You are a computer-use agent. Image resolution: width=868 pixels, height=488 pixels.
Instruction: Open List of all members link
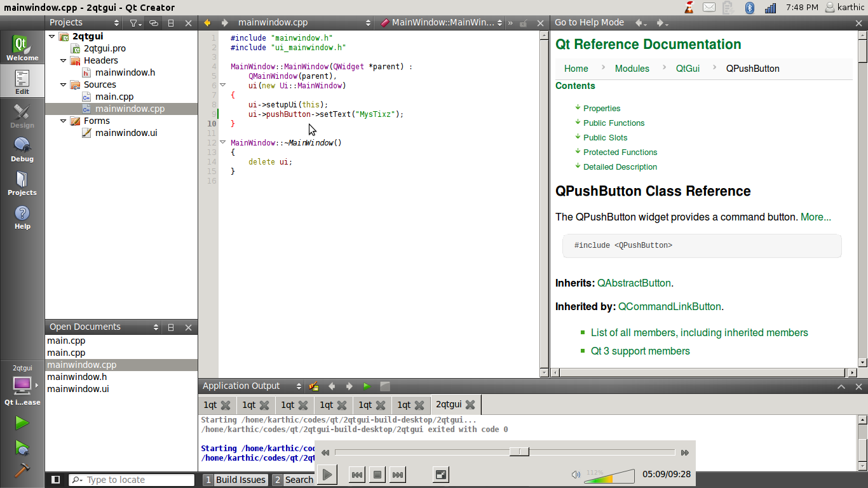pos(700,332)
